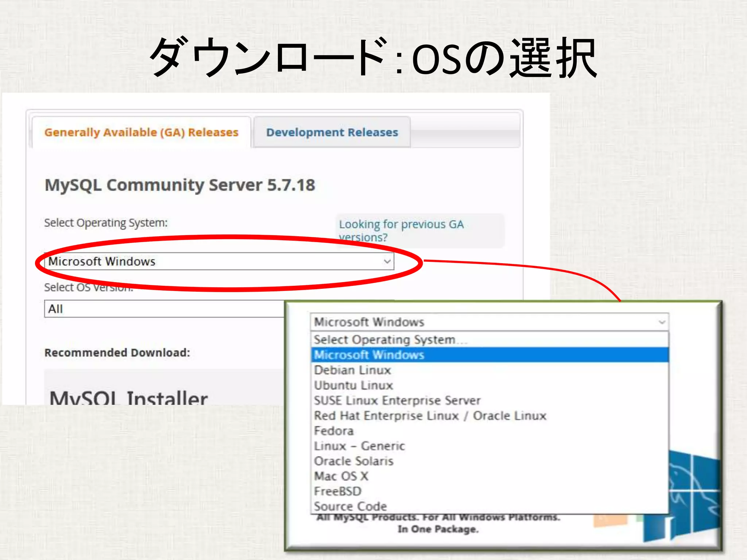747x560 pixels.
Task: Switch to Development Releases tab
Action: click(332, 132)
